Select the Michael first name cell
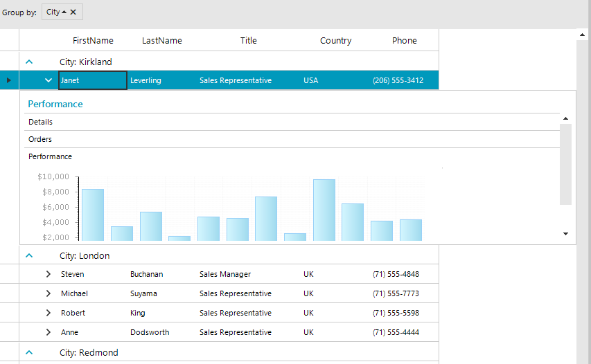The width and height of the screenshot is (591, 364). [93, 293]
